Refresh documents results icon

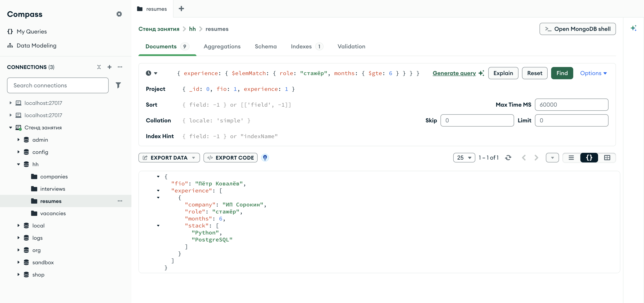pos(508,158)
